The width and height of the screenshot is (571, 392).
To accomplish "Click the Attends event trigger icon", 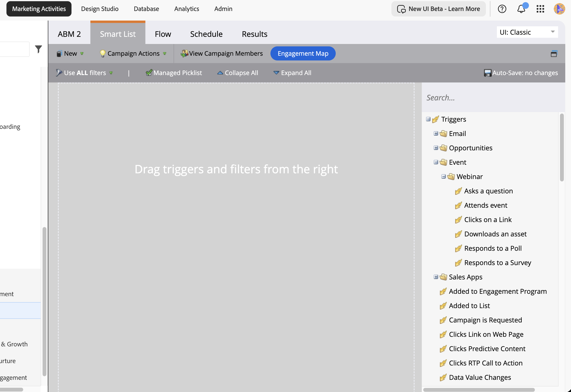I will point(458,205).
